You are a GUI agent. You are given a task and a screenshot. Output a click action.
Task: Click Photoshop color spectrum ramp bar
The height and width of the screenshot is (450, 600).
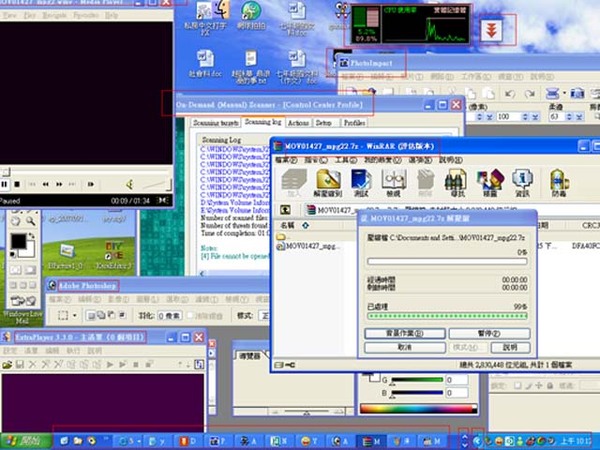coord(419,409)
